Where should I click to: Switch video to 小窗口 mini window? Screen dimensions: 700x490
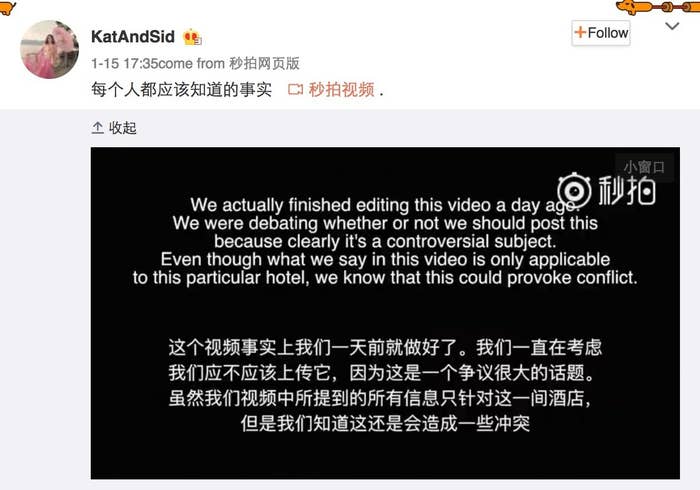(644, 167)
